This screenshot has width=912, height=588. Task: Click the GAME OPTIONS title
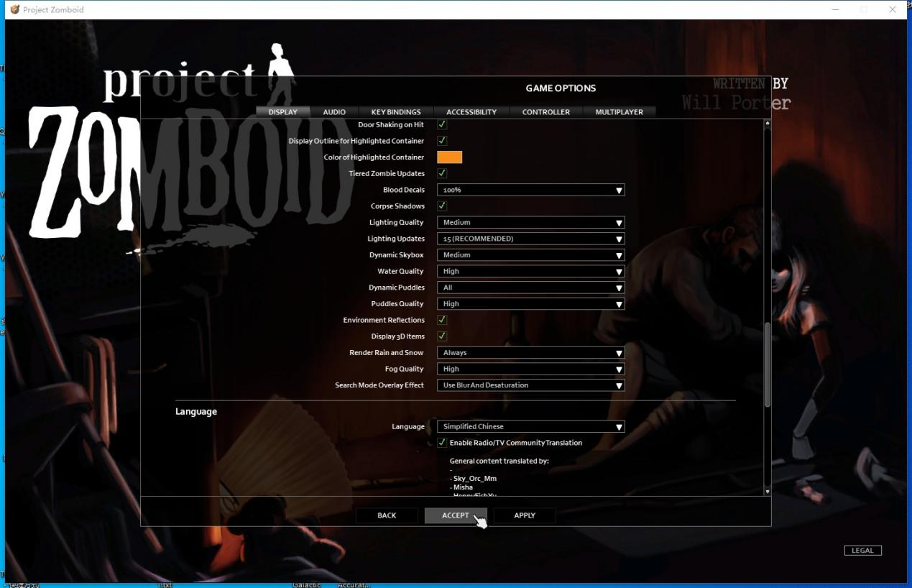[x=561, y=88]
